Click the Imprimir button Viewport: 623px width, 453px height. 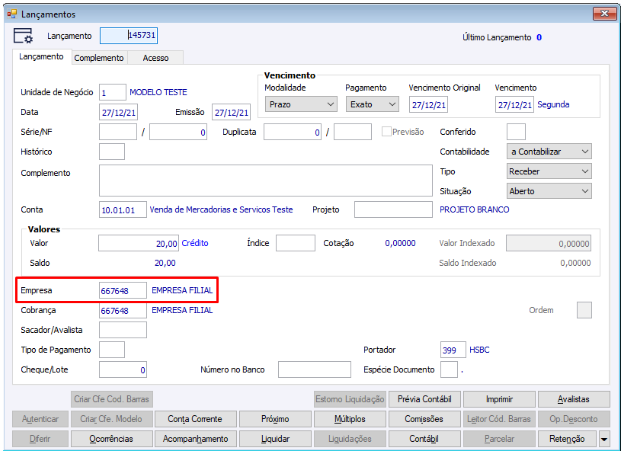point(499,399)
